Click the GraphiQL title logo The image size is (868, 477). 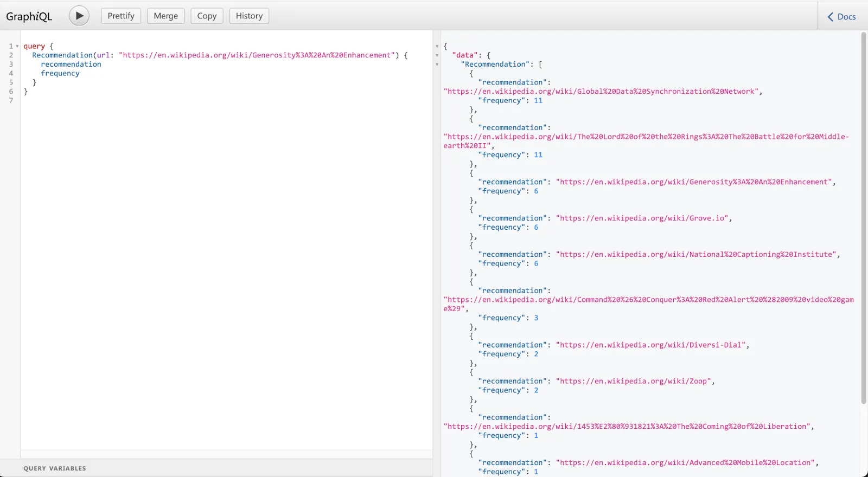(29, 16)
